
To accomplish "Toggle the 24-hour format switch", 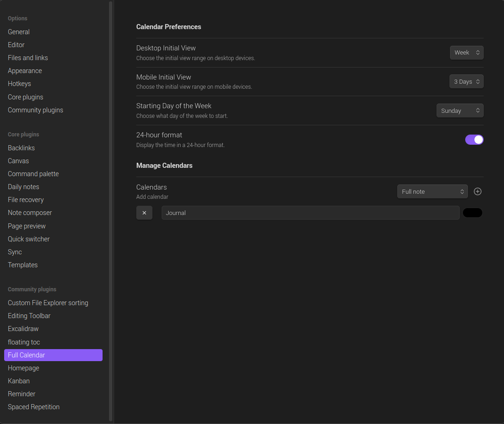I will (474, 140).
